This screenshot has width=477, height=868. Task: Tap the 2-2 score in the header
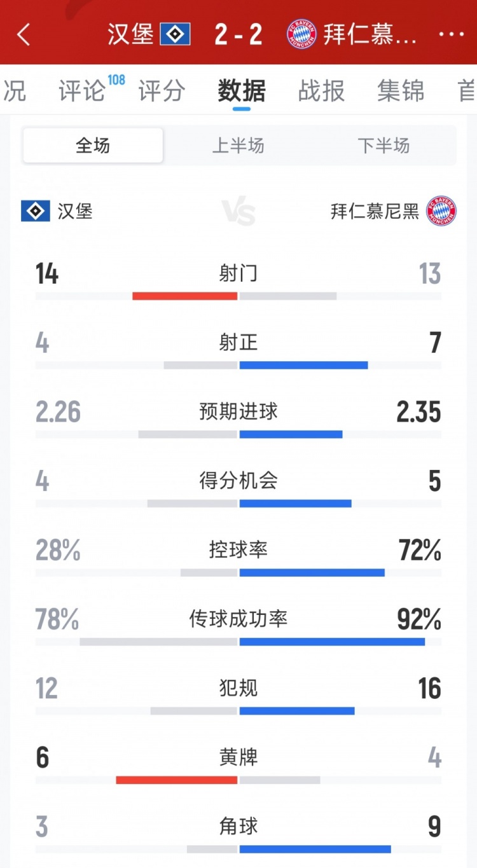(239, 35)
